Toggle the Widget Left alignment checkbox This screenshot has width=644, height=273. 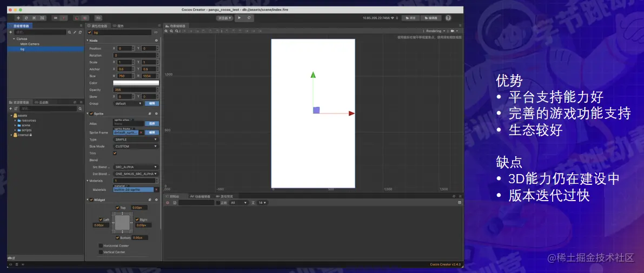(x=101, y=219)
